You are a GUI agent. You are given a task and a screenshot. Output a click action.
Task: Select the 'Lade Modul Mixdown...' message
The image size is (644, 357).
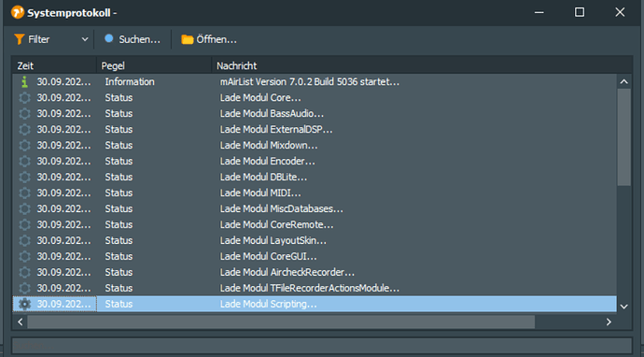click(x=269, y=145)
